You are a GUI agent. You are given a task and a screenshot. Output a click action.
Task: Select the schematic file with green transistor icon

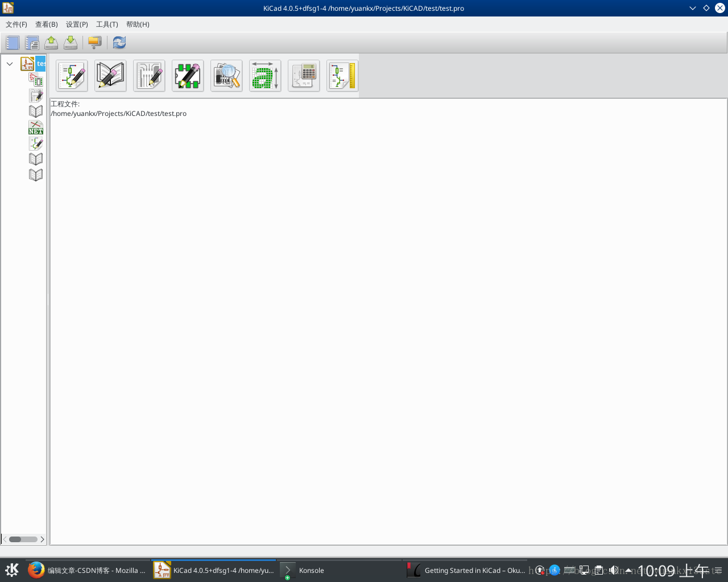(x=36, y=143)
